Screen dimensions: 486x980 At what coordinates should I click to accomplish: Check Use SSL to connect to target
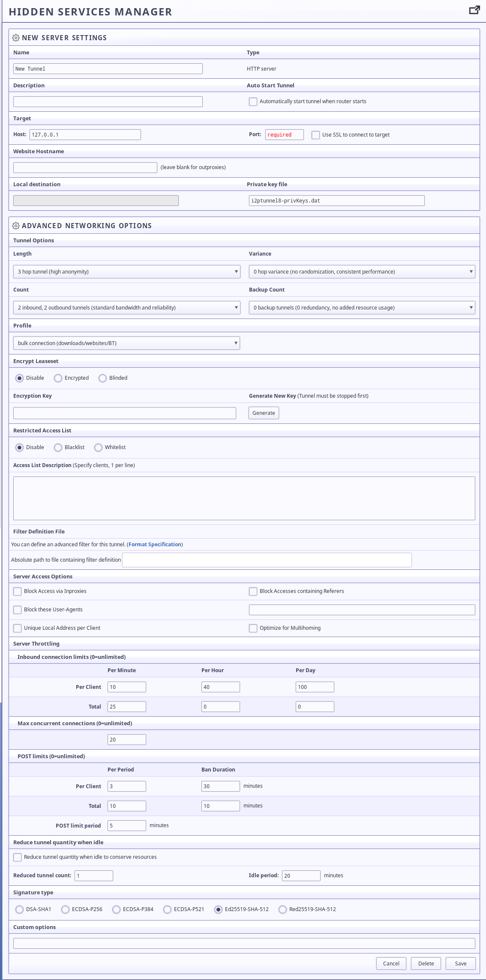tap(315, 135)
